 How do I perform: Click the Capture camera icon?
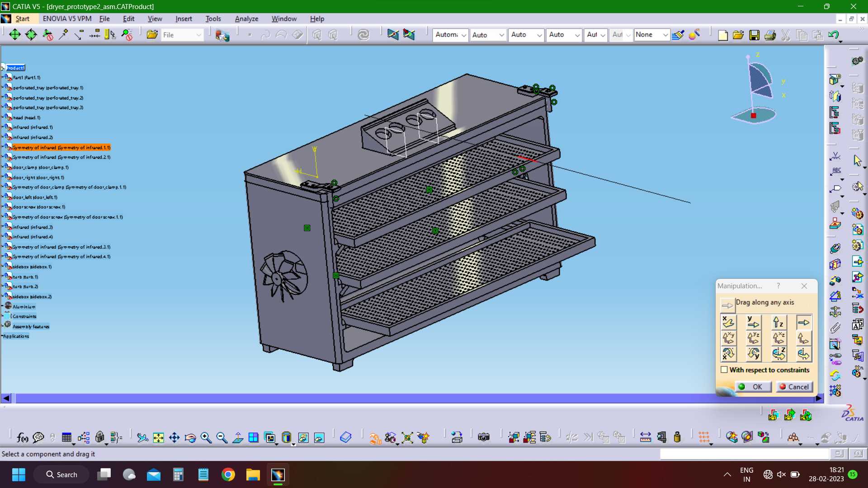[x=484, y=437]
